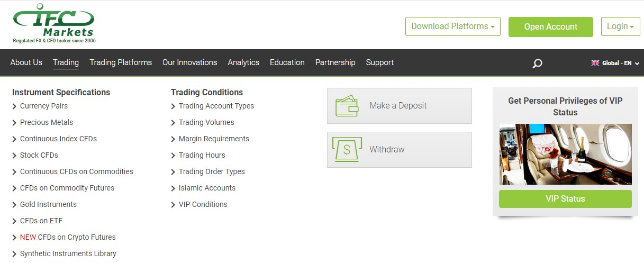
Task: Click the Open Account button
Action: coord(551,27)
